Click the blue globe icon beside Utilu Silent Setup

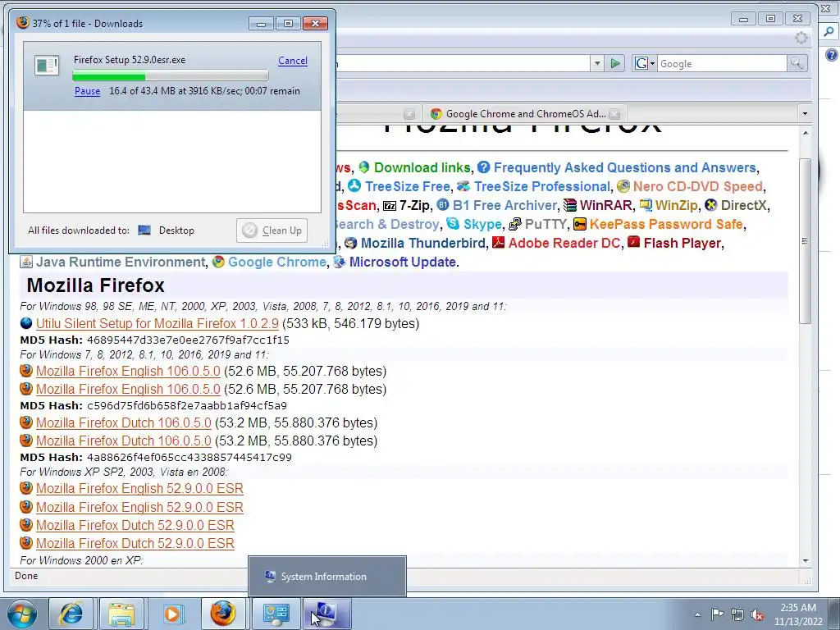[26, 323]
